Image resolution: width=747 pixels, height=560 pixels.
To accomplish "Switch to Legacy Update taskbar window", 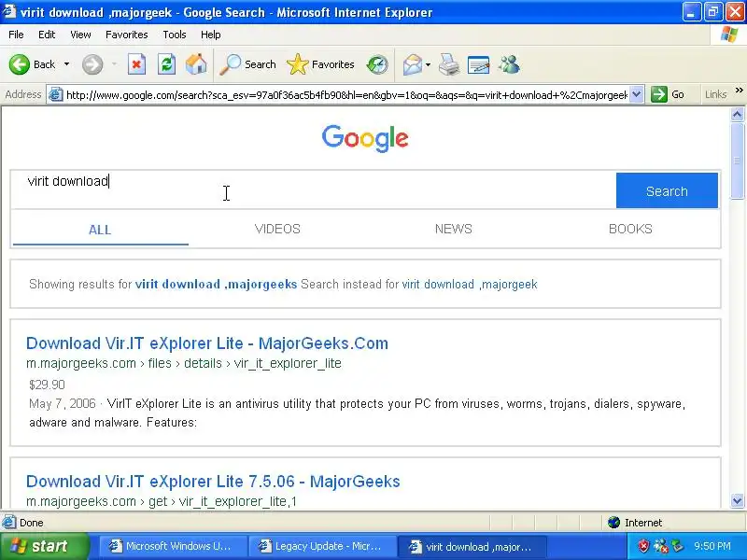I will pyautogui.click(x=322, y=546).
